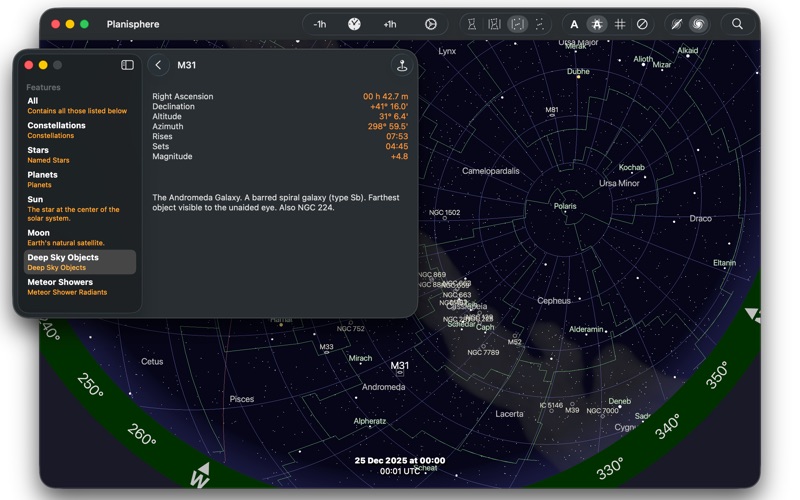
Task: Click the Sets time '04:45'
Action: [397, 146]
